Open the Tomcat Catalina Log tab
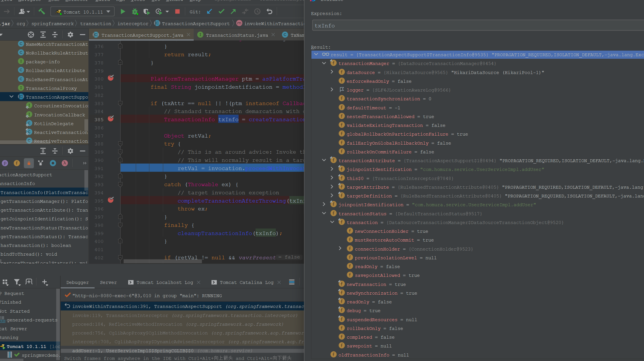Image resolution: width=644 pixels, height=361 pixels. (246, 282)
